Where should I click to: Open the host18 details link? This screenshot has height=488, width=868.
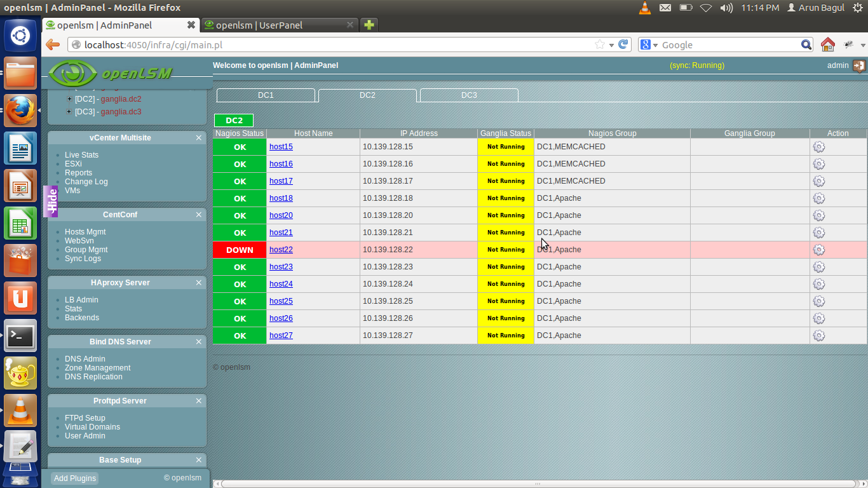pyautogui.click(x=281, y=198)
